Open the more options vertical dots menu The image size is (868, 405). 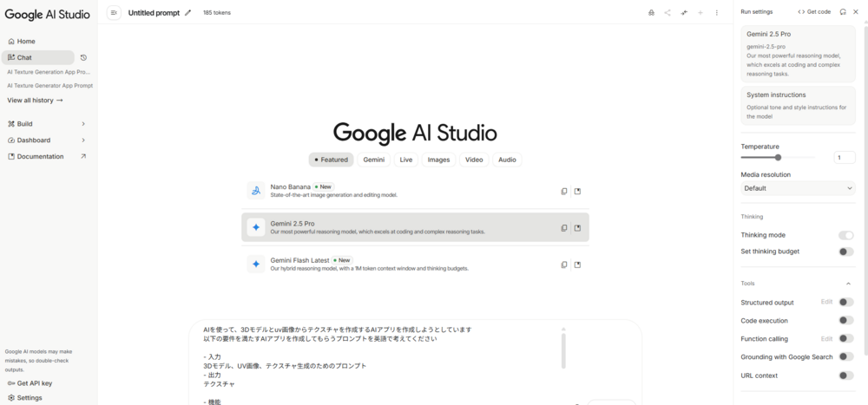click(x=716, y=12)
